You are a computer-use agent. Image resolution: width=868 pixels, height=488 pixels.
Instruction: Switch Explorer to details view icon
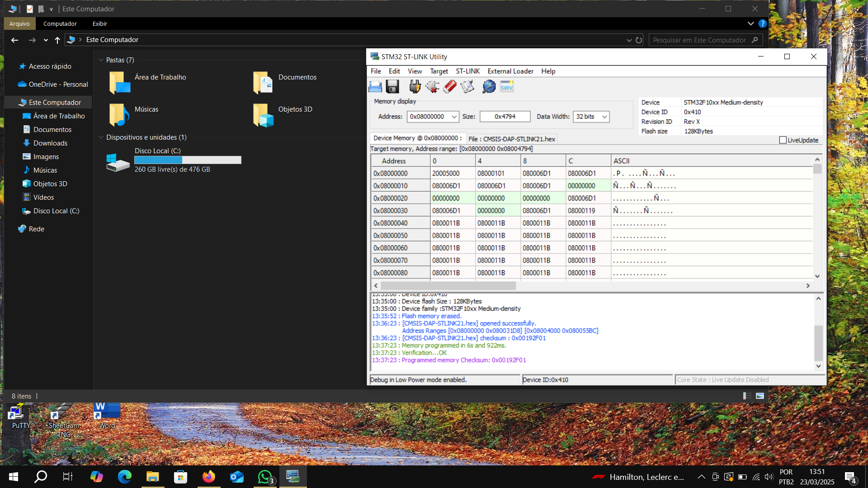click(x=747, y=396)
